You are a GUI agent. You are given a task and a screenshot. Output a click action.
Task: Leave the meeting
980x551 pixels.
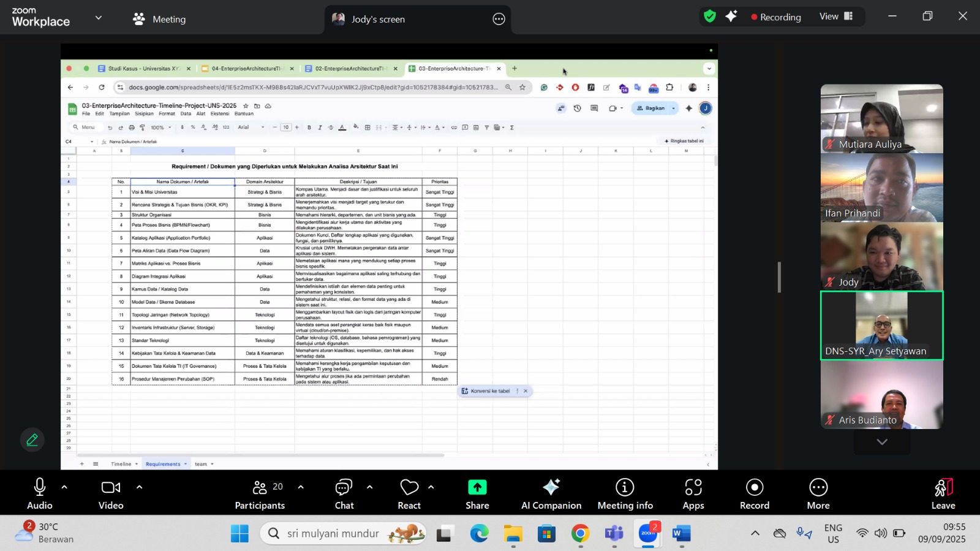(x=943, y=493)
